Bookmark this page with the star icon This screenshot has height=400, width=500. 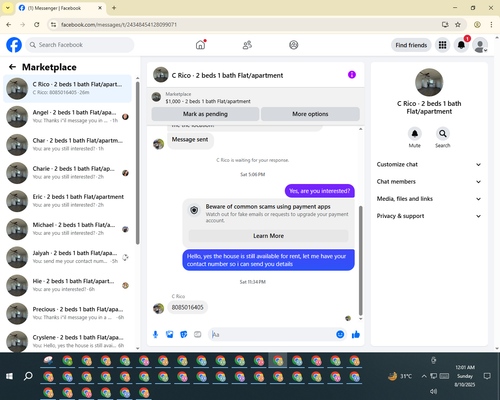point(458,25)
